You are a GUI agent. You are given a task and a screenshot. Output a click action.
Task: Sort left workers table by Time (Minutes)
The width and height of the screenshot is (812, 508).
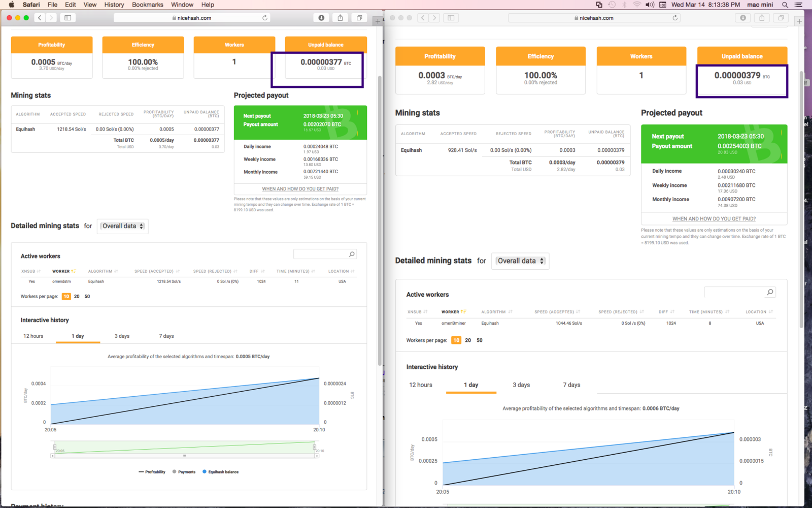click(x=295, y=271)
